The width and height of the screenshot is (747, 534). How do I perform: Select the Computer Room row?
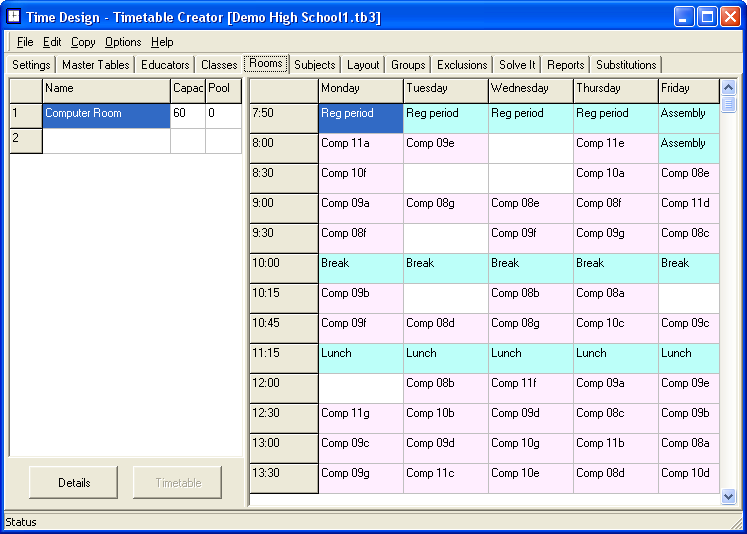pos(105,114)
